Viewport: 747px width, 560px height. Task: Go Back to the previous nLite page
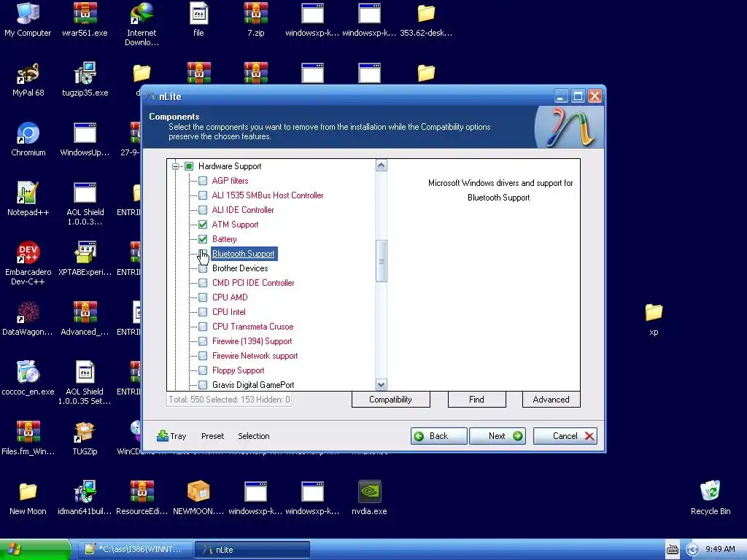pyautogui.click(x=438, y=436)
